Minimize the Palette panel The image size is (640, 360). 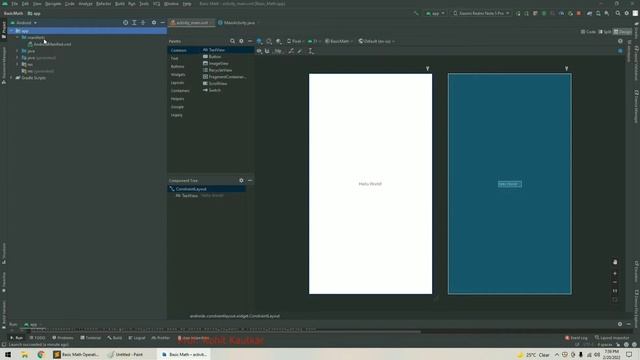pos(250,41)
